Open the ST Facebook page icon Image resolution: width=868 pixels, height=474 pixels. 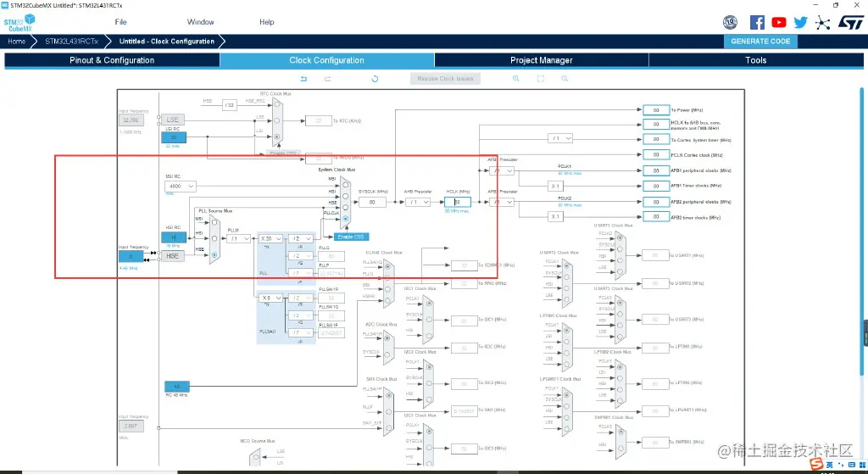[x=757, y=22]
